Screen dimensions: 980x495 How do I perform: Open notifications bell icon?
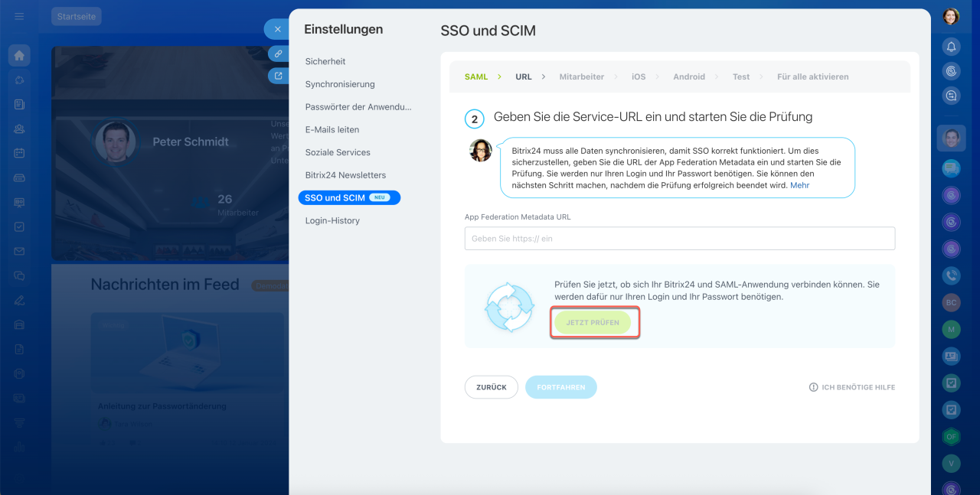951,47
